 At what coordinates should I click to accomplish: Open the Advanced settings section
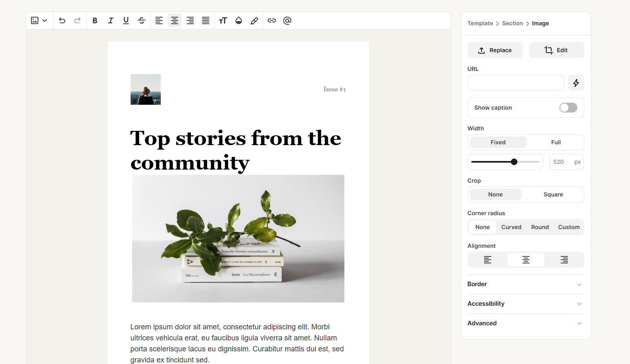click(526, 323)
